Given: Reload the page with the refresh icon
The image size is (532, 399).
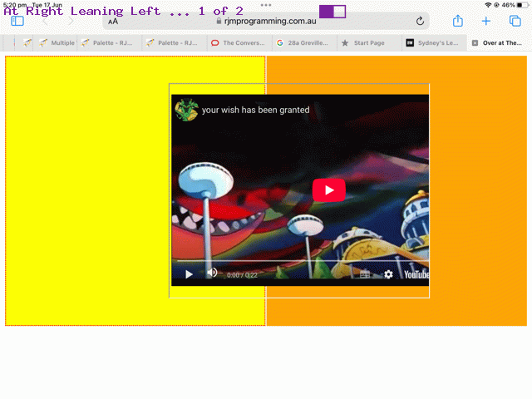Looking at the screenshot, I should (420, 22).
